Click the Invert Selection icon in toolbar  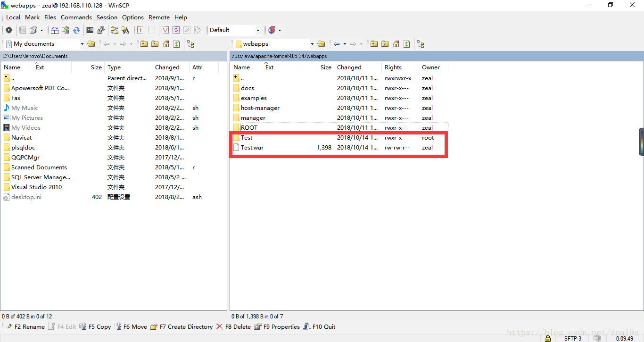pyautogui.click(x=176, y=30)
